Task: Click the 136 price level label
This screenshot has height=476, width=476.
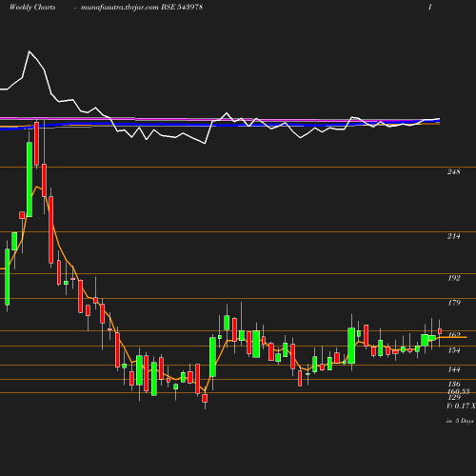Action: 454,385
